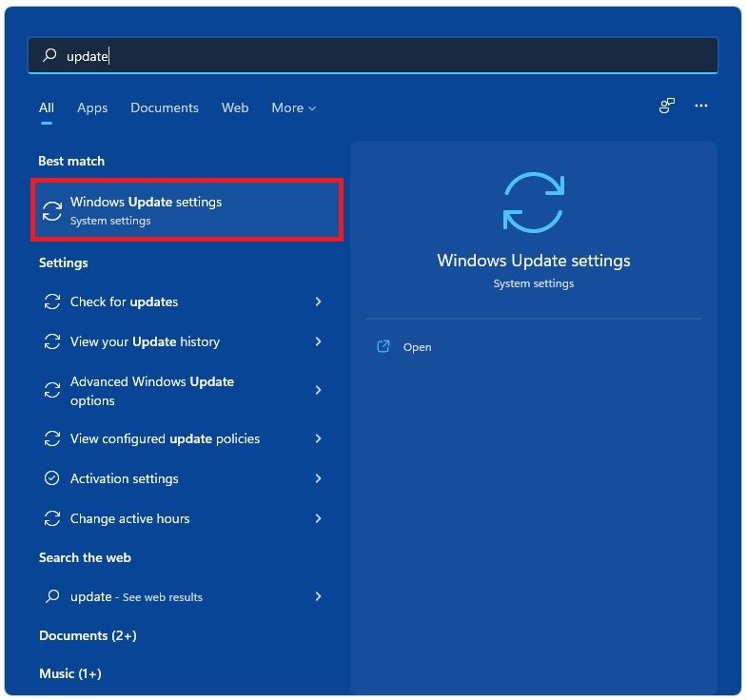
Task: Switch to the Apps tab
Action: (92, 108)
